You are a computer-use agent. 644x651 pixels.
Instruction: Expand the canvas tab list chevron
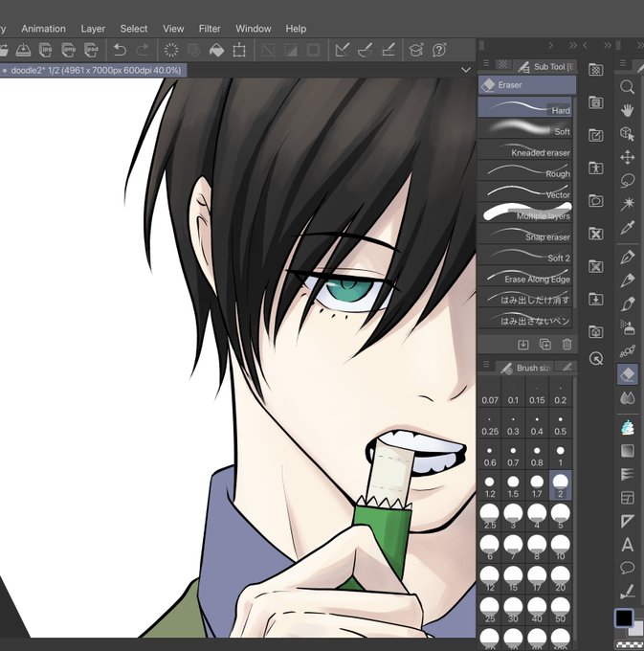click(x=466, y=70)
